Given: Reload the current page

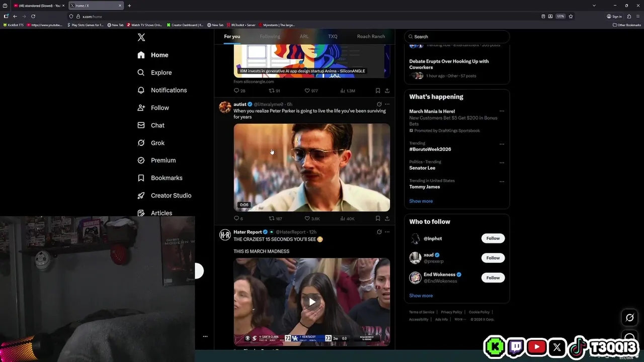Looking at the screenshot, I should (x=33, y=16).
